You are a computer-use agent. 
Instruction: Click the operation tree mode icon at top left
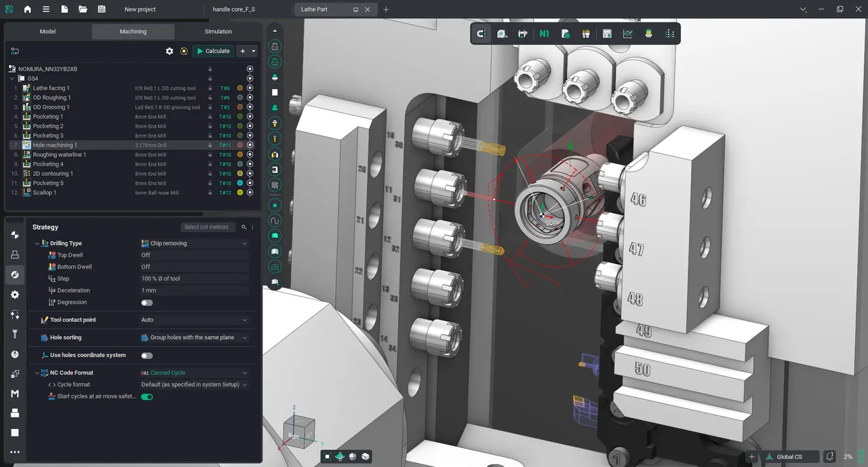[x=15, y=51]
